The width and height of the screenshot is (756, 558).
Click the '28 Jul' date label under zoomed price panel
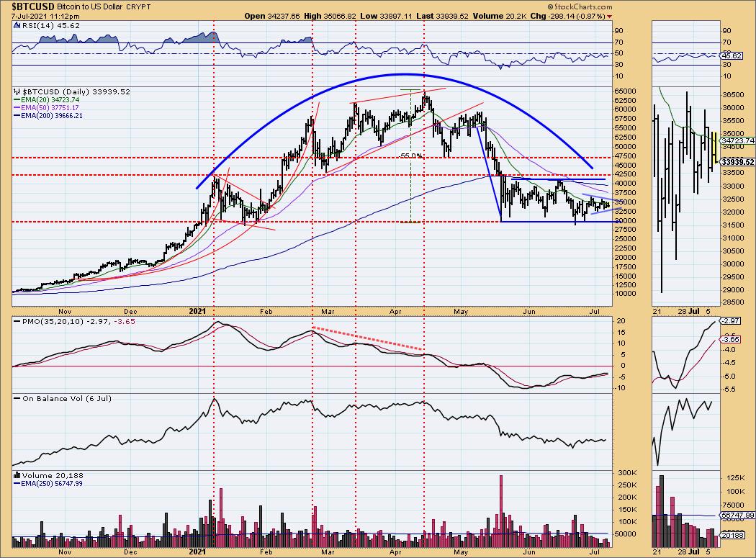point(688,312)
